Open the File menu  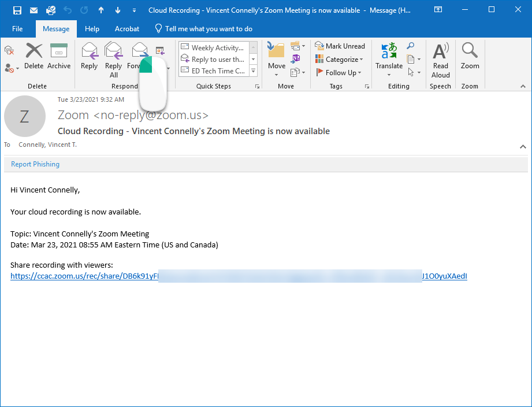[x=17, y=28]
